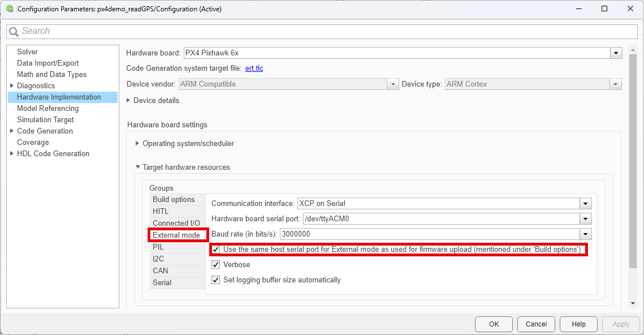This screenshot has height=335, width=644.
Task: Open the Hardware board serial port dropdown
Action: click(x=586, y=218)
